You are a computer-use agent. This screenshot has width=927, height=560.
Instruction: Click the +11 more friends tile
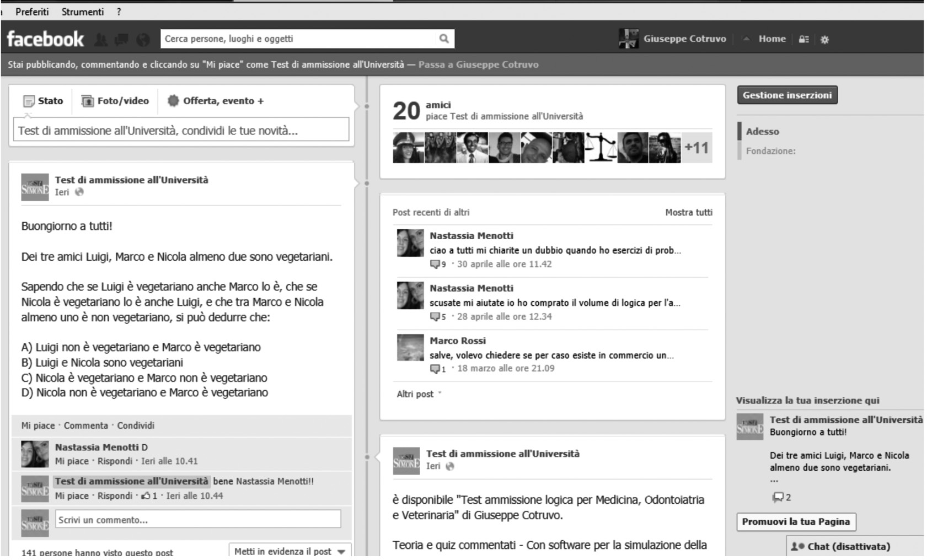(x=696, y=148)
